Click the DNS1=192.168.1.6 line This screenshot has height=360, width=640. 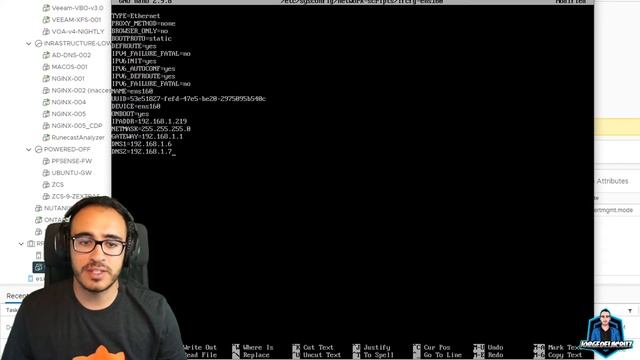142,144
